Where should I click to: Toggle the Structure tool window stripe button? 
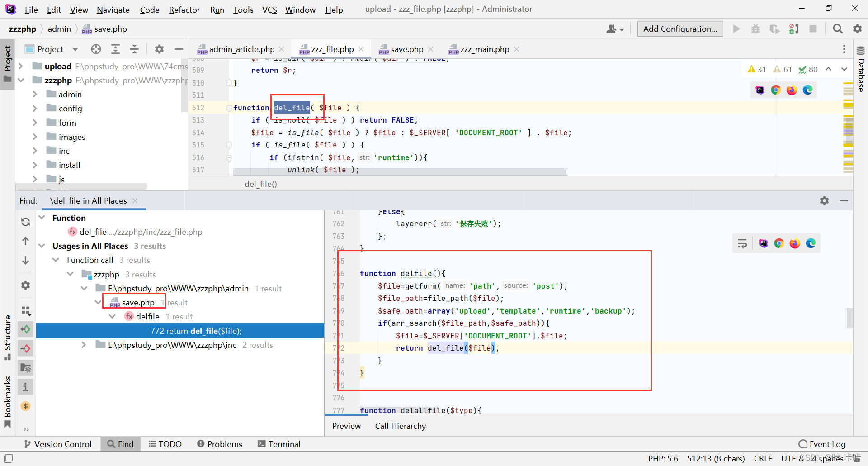8,338
